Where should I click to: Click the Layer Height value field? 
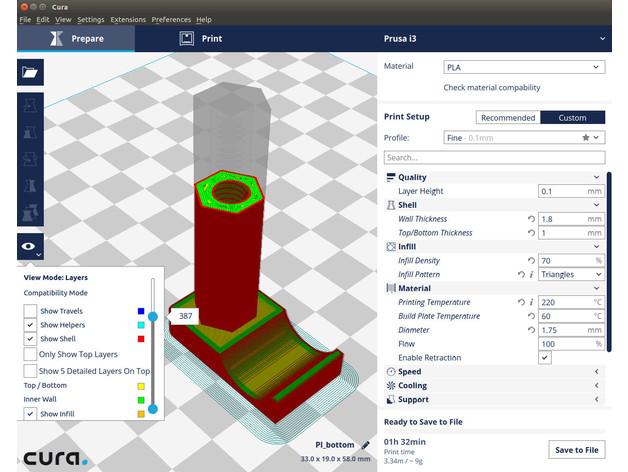point(571,191)
